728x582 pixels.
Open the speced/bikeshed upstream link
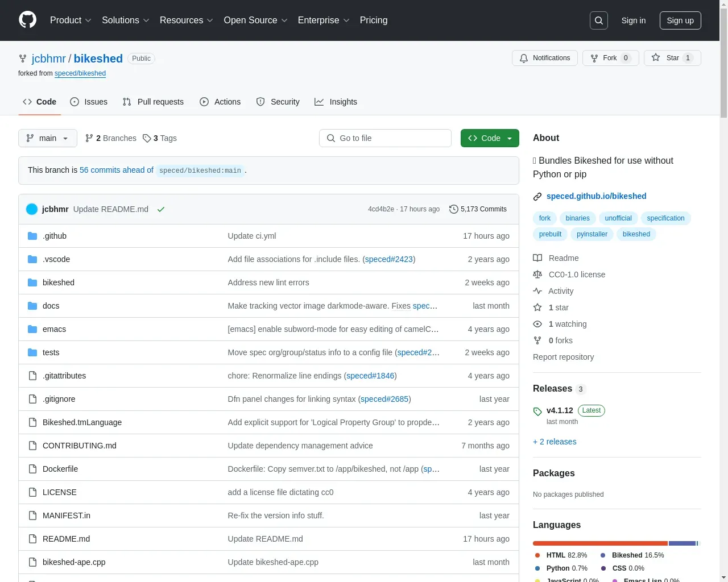80,73
